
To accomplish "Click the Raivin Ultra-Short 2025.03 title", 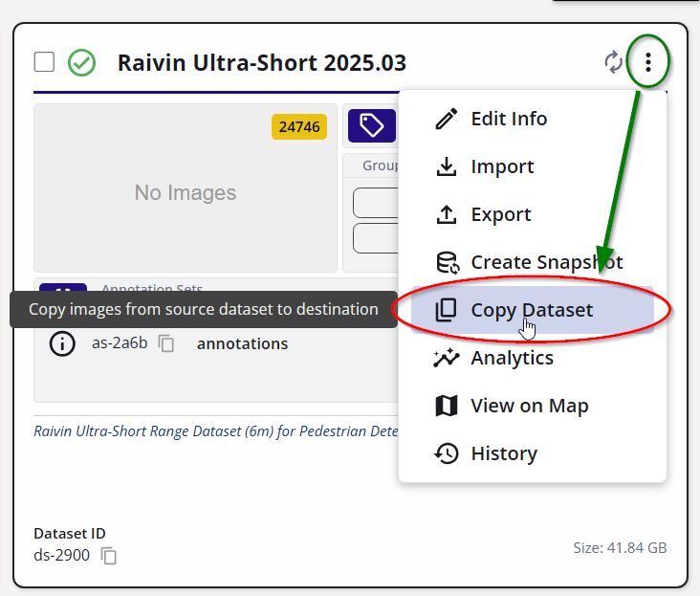I will pyautogui.click(x=262, y=62).
